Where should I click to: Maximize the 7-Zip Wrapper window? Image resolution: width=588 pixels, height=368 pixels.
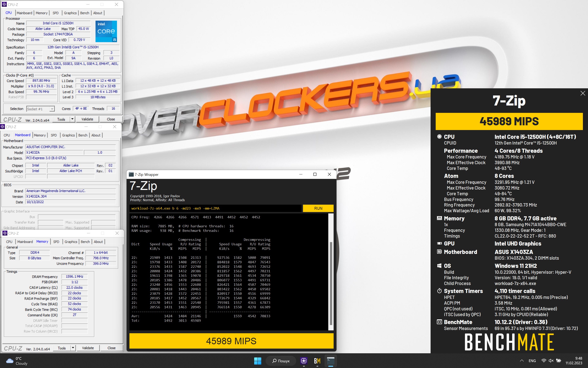pos(315,174)
